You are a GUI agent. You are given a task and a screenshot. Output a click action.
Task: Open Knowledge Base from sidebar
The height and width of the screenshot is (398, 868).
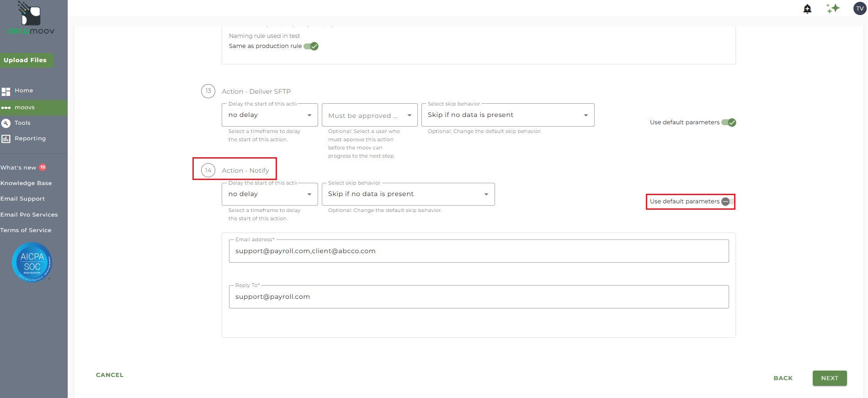pos(26,183)
